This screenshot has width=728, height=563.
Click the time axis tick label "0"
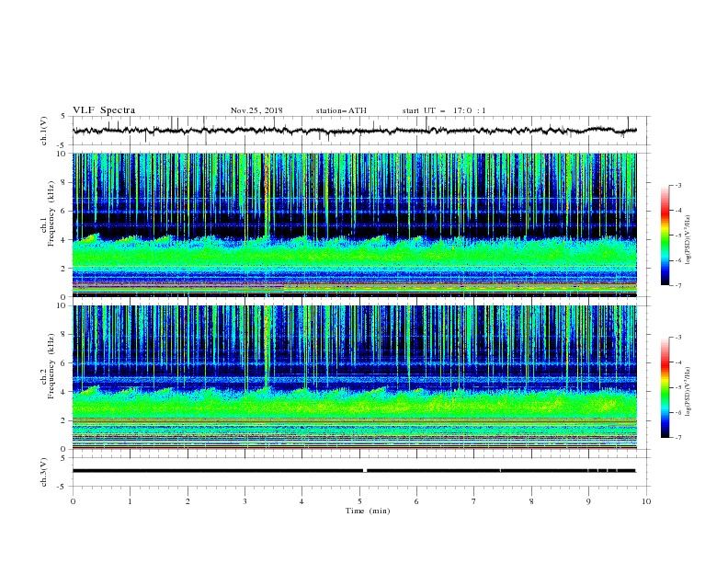(73, 501)
